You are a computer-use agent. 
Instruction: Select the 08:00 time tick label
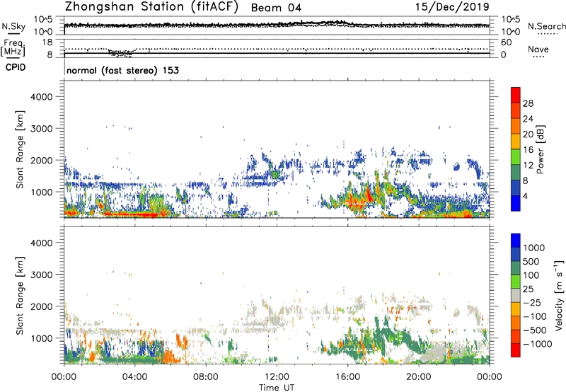click(206, 377)
